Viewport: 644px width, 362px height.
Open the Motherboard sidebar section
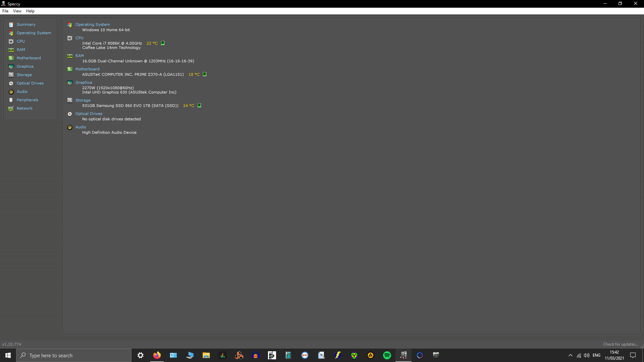pyautogui.click(x=29, y=58)
